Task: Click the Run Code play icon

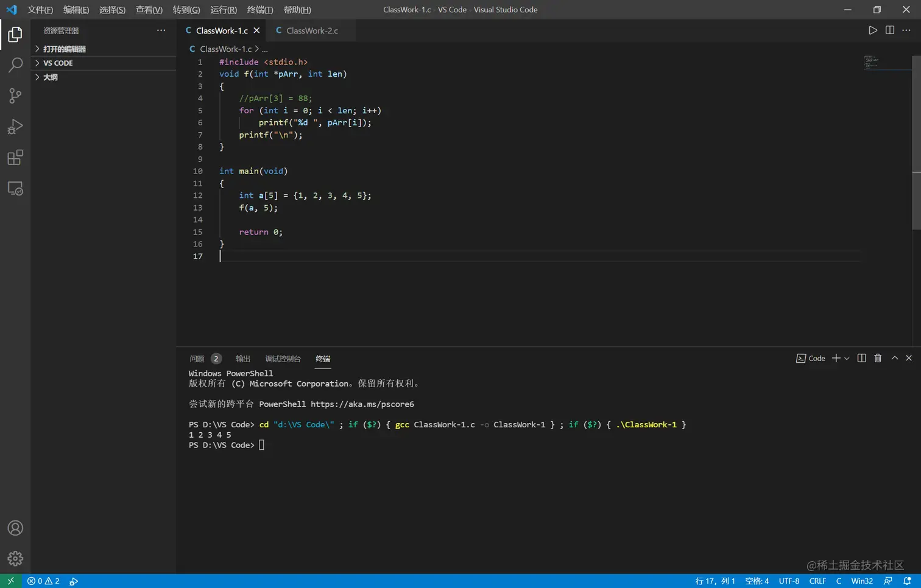Action: (872, 30)
